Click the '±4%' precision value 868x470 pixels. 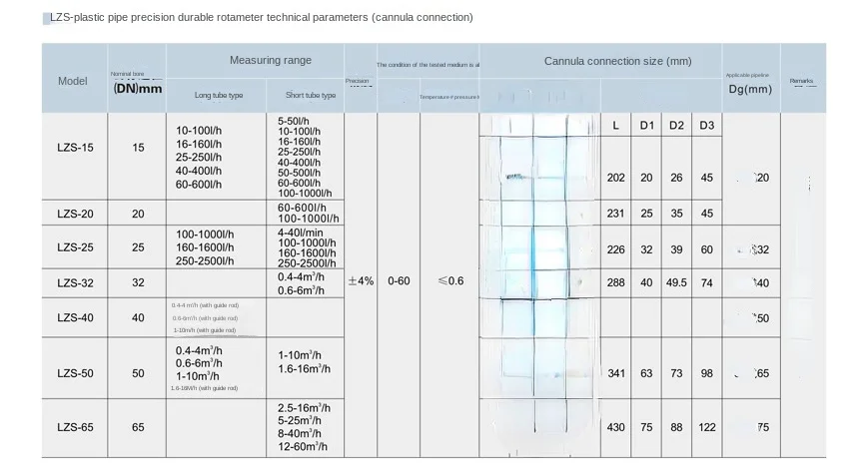[x=361, y=280]
